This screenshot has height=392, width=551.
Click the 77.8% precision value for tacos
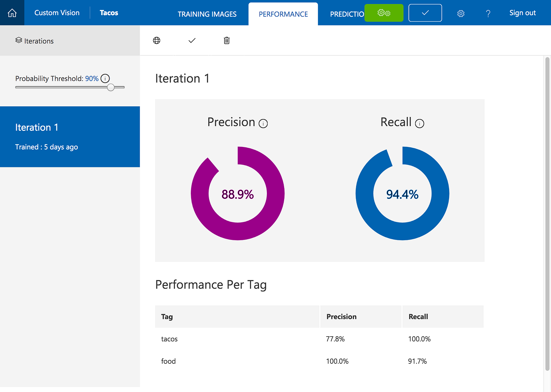click(x=335, y=339)
